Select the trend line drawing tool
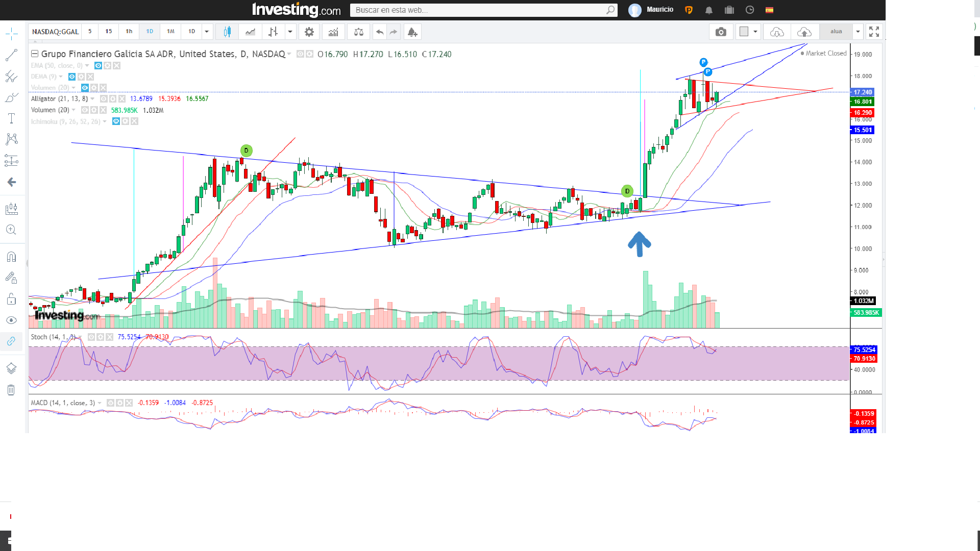Image resolution: width=980 pixels, height=551 pixels. coord(11,55)
